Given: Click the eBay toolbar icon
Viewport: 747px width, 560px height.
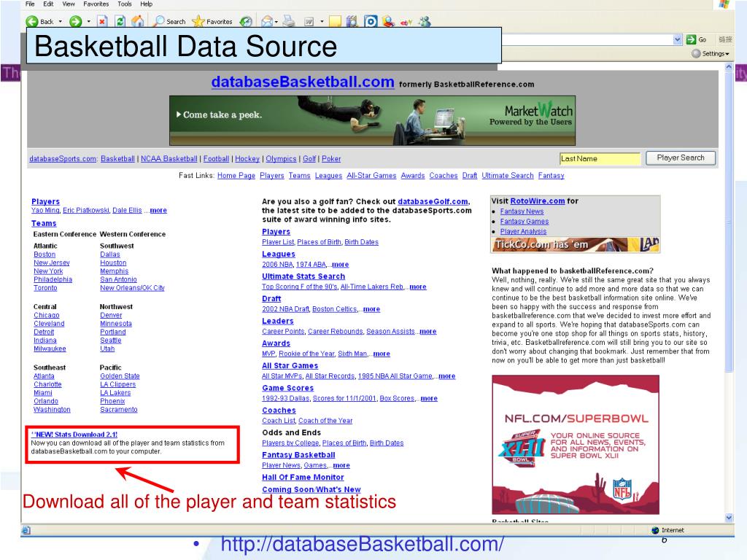Looking at the screenshot, I should 406,22.
